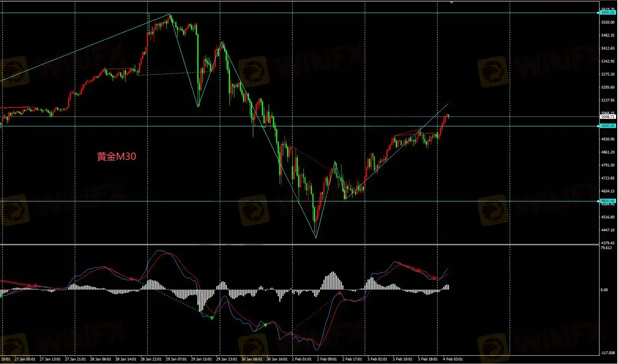Click the 3 Feb 10:01 time label
This screenshot has width=618, height=364.
click(402, 359)
